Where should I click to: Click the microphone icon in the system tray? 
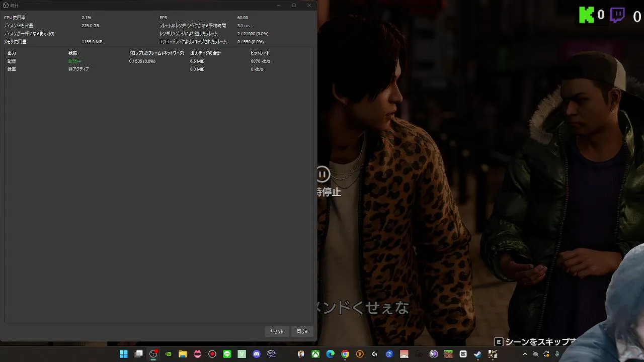(557, 354)
